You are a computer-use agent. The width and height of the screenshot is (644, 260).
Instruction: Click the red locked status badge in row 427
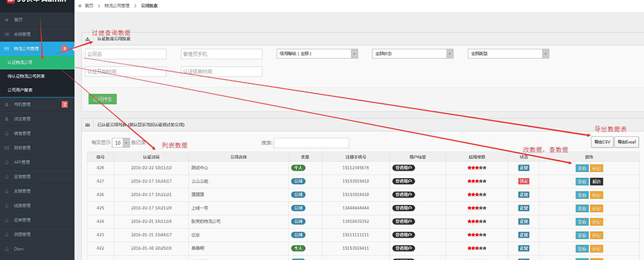coord(524,181)
